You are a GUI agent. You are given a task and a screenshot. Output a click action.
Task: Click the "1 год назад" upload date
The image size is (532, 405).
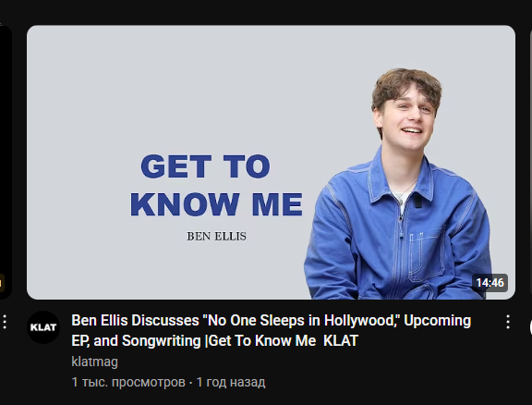(x=231, y=382)
